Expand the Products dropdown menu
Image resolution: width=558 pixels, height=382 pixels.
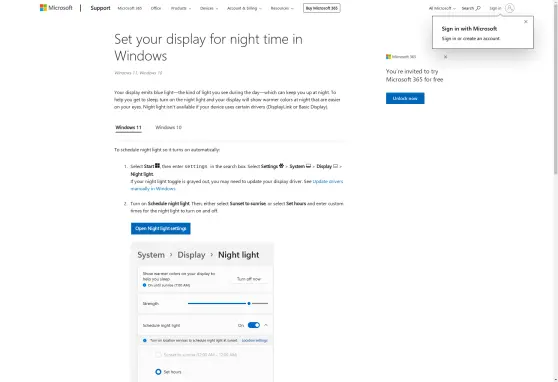pos(181,8)
